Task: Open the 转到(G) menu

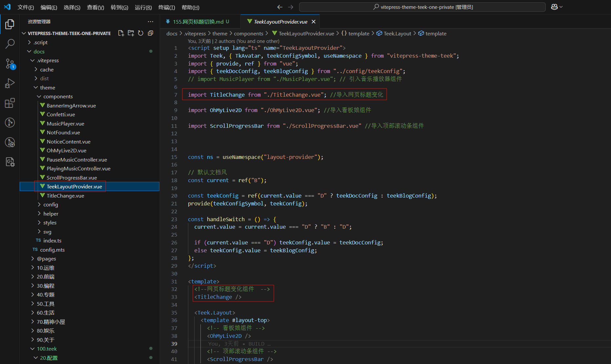Action: tap(119, 7)
